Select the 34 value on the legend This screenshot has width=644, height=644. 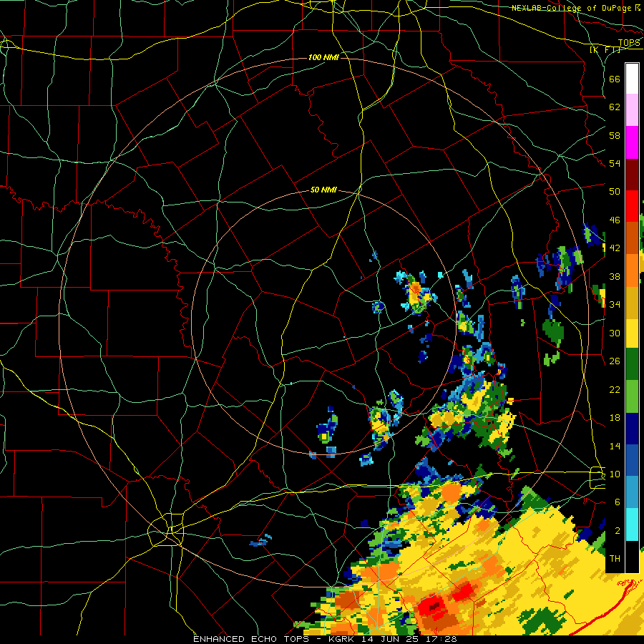(x=615, y=304)
